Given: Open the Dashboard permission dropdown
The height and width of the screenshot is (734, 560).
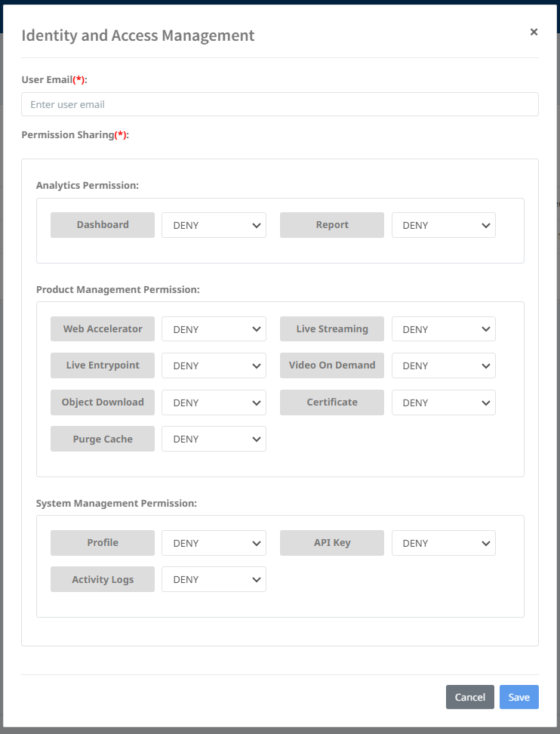Looking at the screenshot, I should pyautogui.click(x=214, y=225).
